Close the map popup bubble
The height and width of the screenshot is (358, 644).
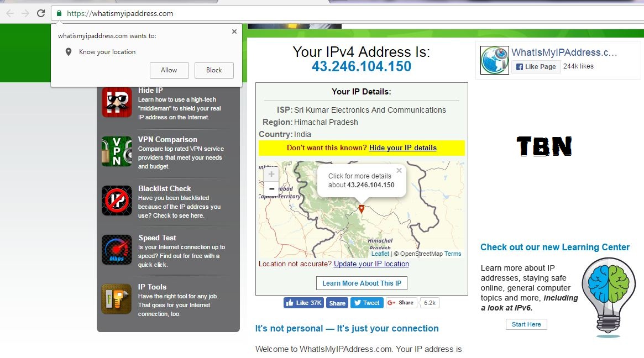399,170
